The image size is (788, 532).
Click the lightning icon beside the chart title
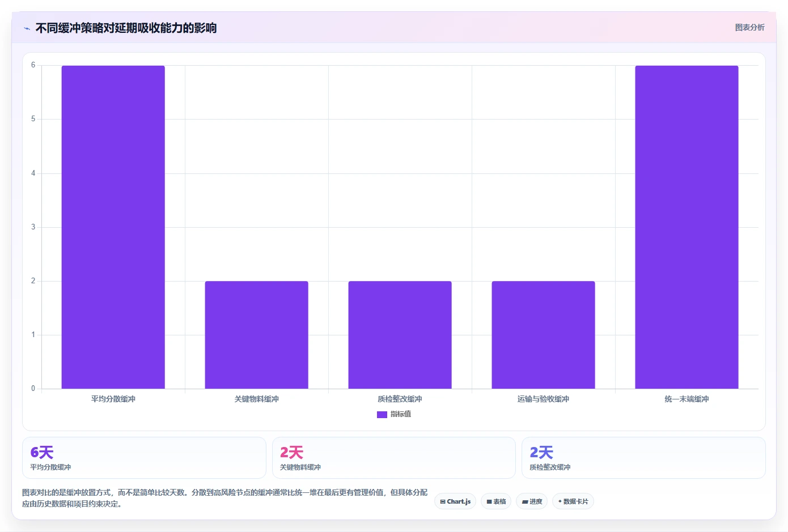click(x=27, y=28)
